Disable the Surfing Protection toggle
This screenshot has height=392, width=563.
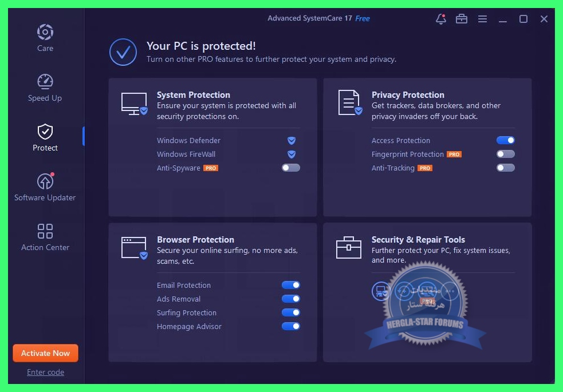click(x=291, y=312)
